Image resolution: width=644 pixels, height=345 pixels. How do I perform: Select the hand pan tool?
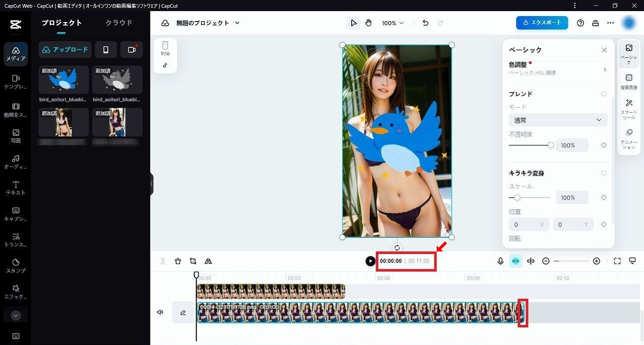coord(368,23)
